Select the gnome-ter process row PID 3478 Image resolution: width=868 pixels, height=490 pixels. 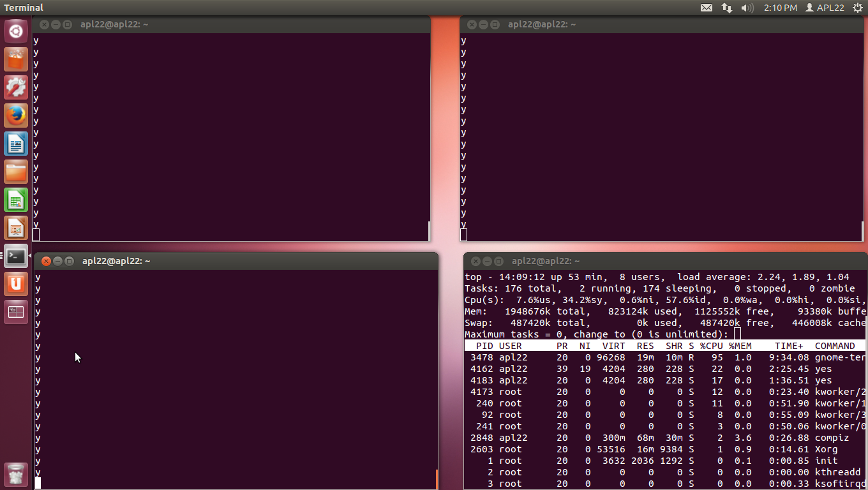666,357
